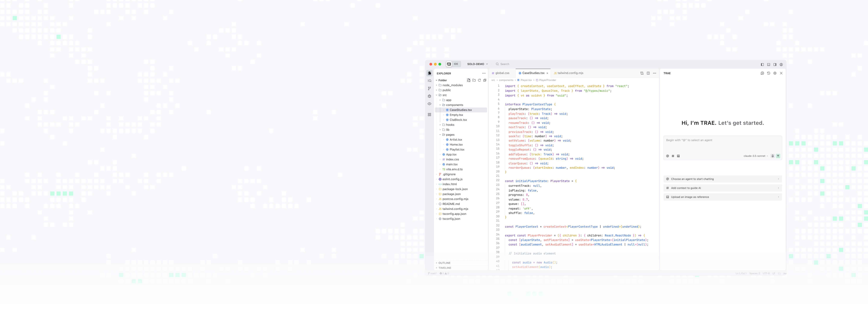Open TRAE chat history
868x335 pixels.
769,73
